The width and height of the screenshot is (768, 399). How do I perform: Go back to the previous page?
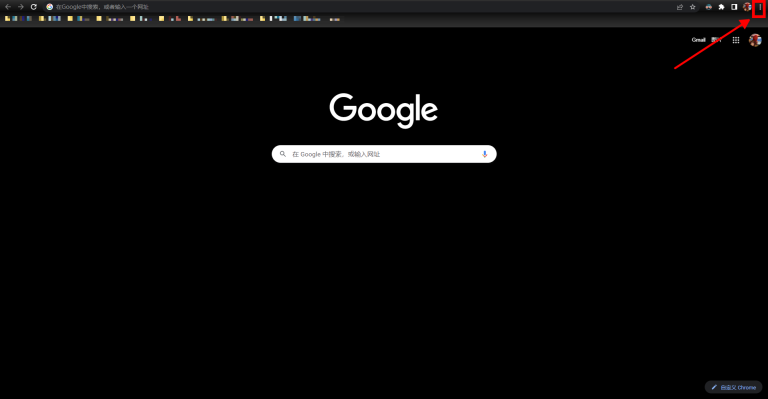click(x=8, y=7)
